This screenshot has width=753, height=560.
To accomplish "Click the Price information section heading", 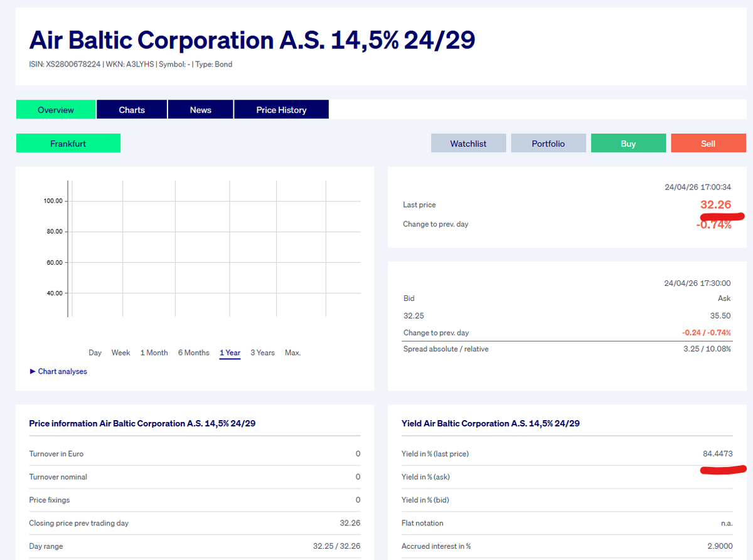I will click(142, 423).
